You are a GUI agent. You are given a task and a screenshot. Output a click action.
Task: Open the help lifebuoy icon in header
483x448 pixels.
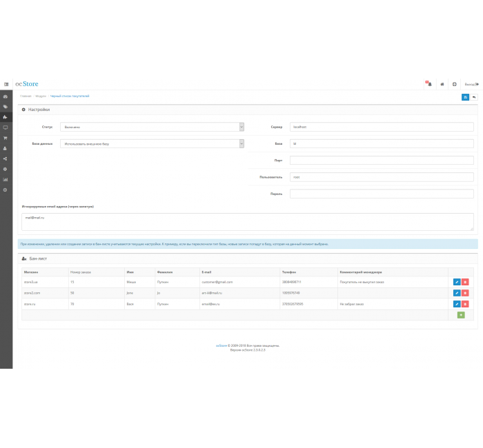(454, 84)
